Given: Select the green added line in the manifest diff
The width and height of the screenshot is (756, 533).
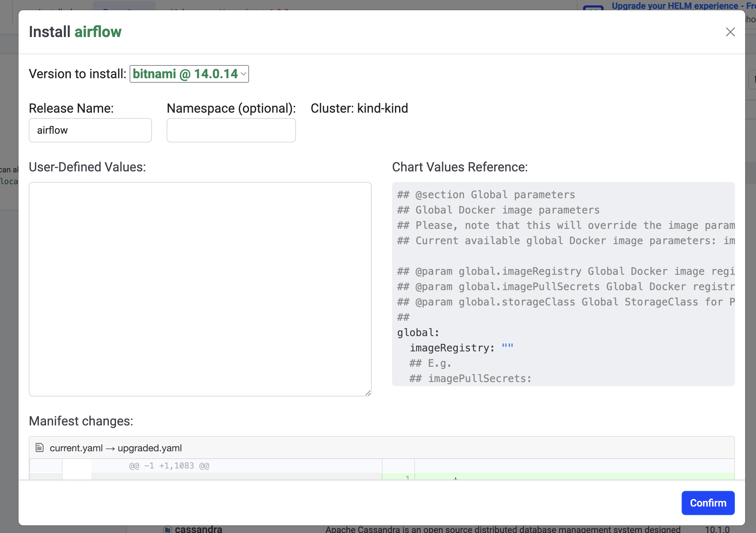Looking at the screenshot, I should (x=560, y=477).
